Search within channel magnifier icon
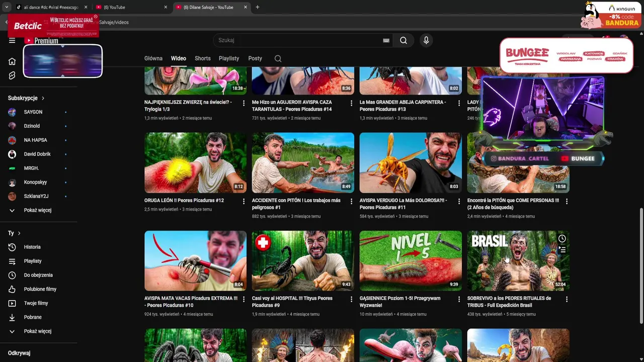 pos(278,58)
